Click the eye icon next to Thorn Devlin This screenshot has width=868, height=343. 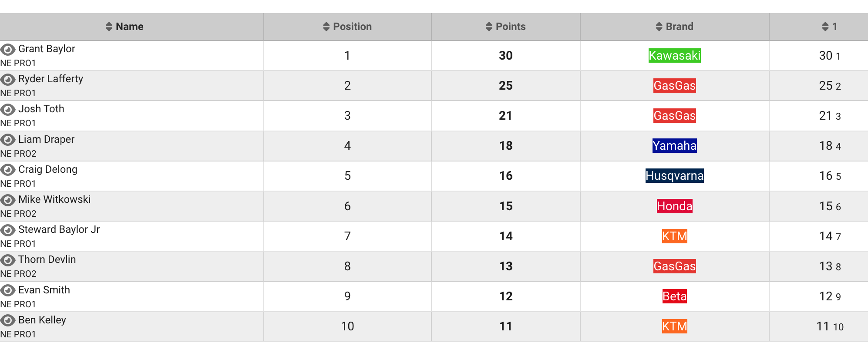click(8, 260)
